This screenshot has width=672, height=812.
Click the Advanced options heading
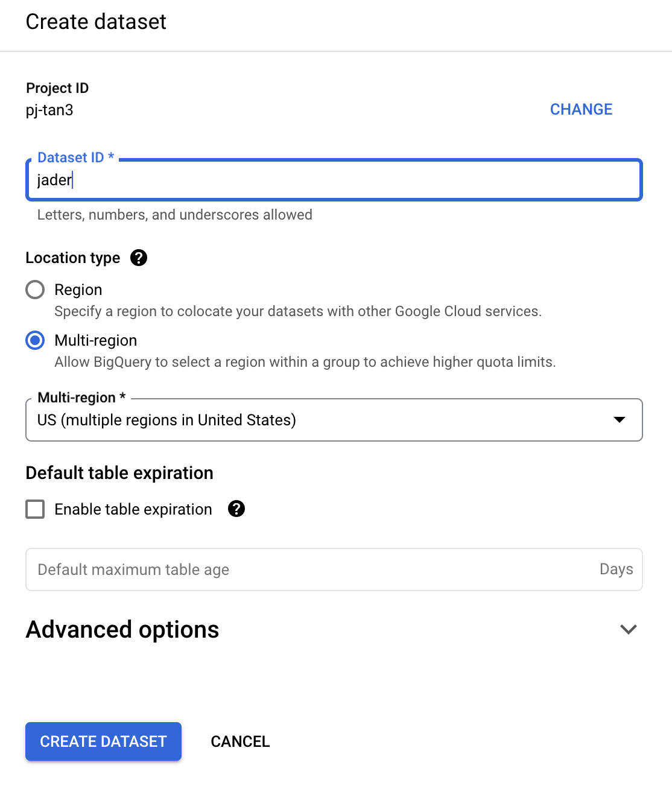(x=122, y=629)
